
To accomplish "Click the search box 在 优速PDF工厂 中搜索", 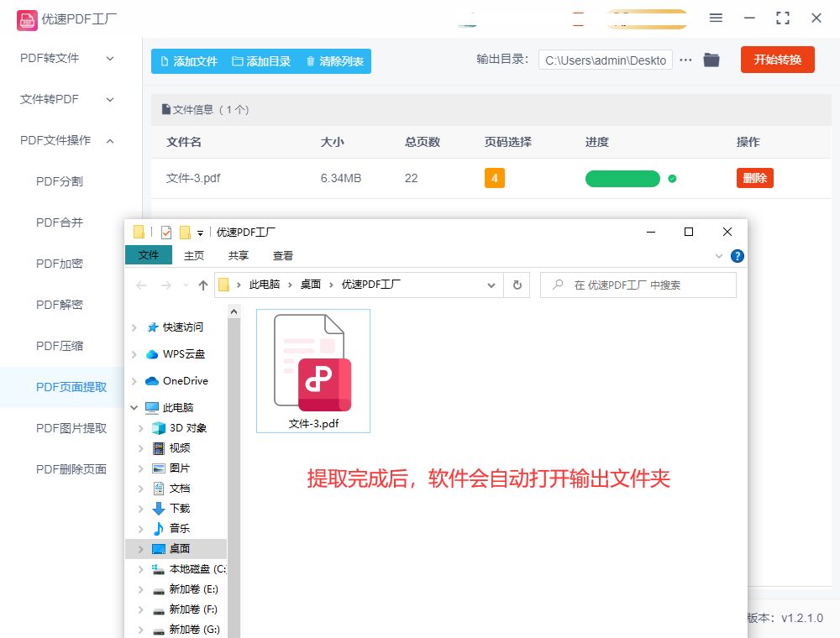I will pyautogui.click(x=638, y=285).
